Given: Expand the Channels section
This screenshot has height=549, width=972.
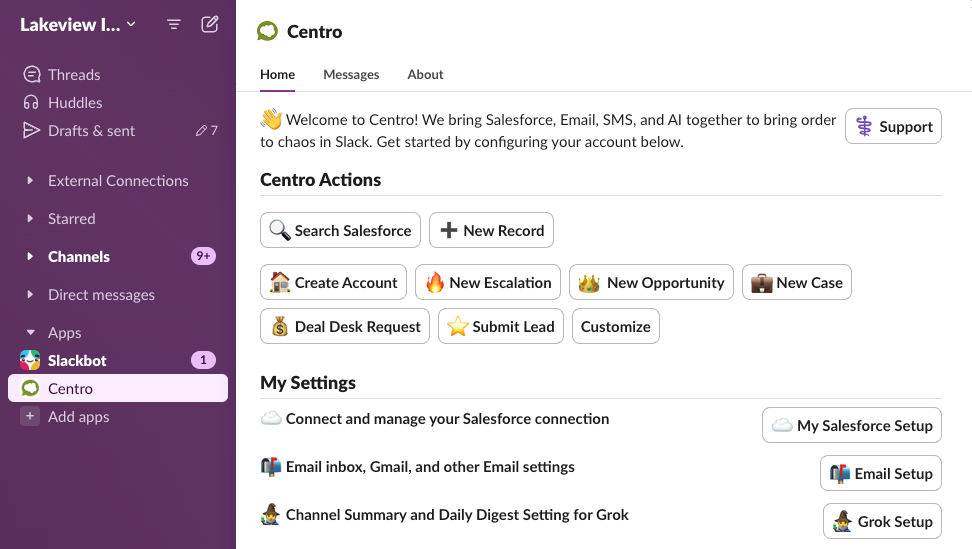Looking at the screenshot, I should 30,257.
